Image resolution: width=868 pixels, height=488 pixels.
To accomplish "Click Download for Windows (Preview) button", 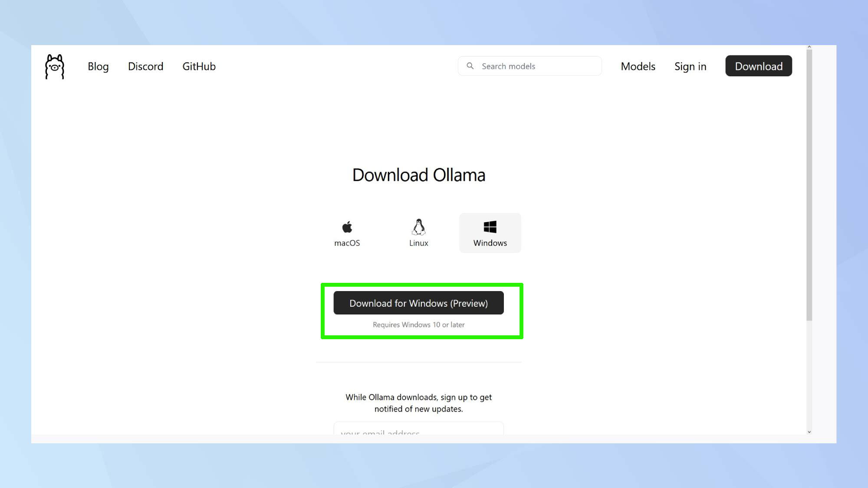I will pos(418,303).
